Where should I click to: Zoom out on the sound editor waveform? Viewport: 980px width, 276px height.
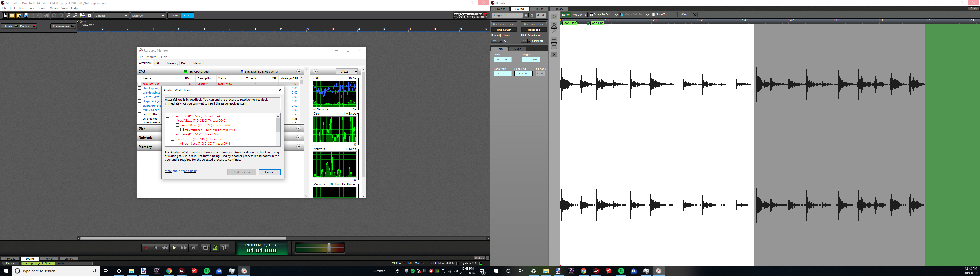coord(554,31)
